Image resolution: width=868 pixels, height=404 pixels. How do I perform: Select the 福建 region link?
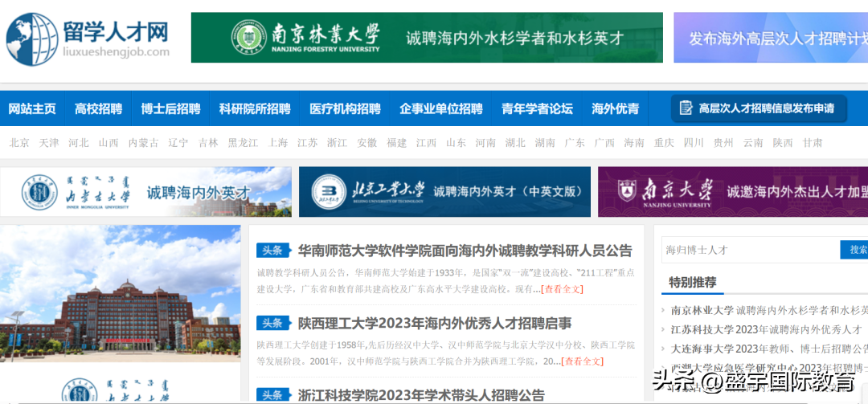[397, 143]
